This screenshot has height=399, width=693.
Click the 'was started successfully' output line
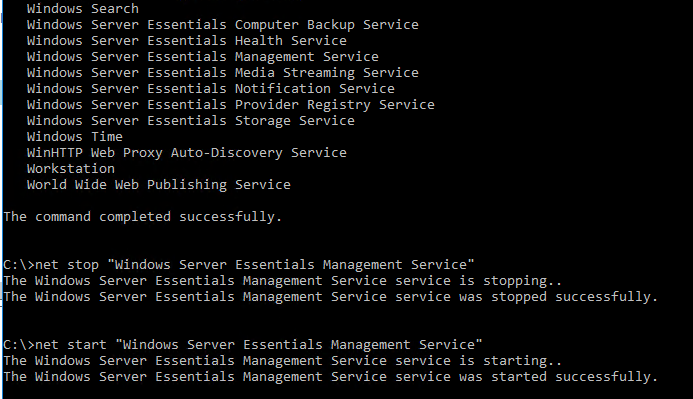click(x=331, y=376)
